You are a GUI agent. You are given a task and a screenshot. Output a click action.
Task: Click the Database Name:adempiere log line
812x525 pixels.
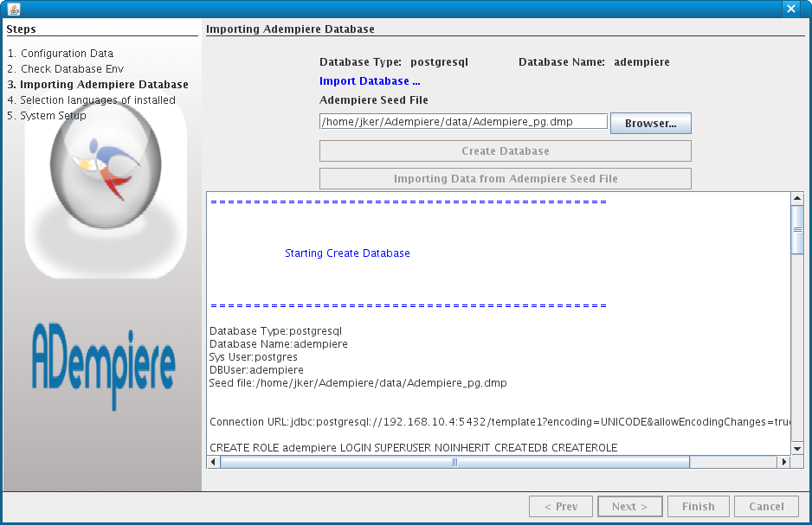(279, 344)
